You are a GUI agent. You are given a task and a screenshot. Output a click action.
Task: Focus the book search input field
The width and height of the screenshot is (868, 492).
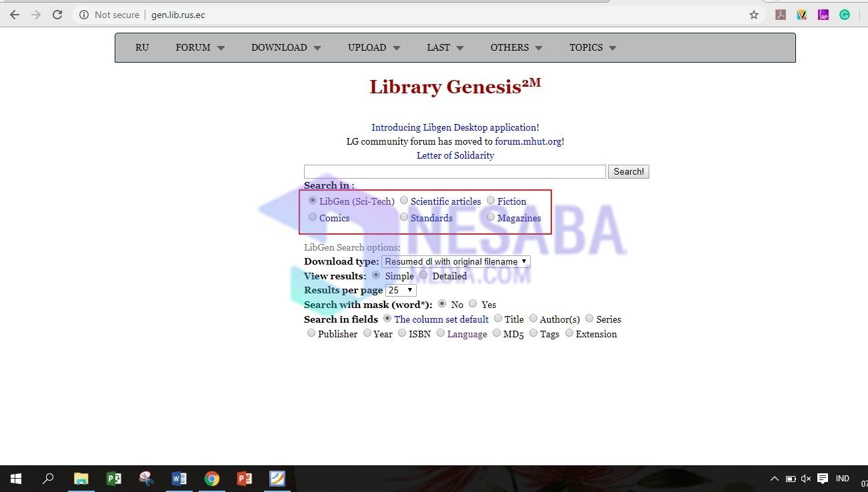(x=455, y=171)
